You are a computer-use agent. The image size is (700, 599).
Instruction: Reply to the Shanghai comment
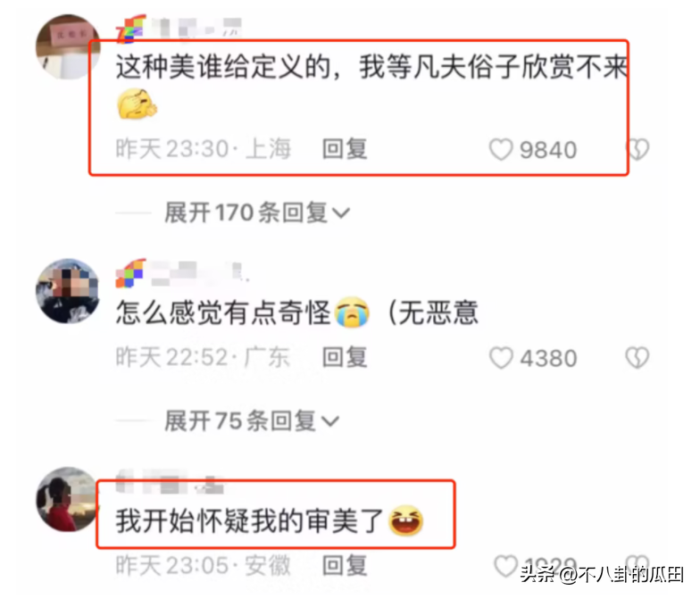345,149
